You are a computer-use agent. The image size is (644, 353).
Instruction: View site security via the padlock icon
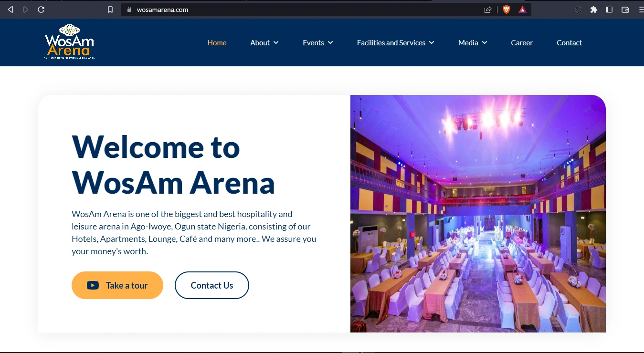click(129, 10)
